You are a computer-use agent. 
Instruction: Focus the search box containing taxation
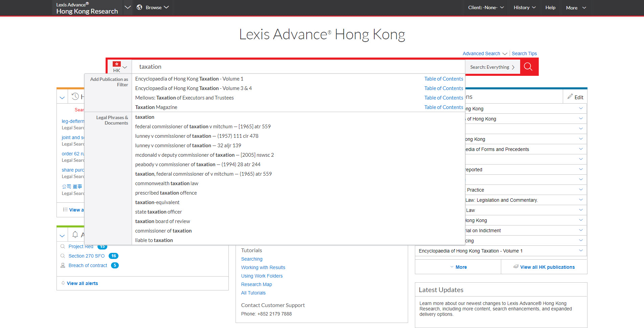[x=298, y=67]
